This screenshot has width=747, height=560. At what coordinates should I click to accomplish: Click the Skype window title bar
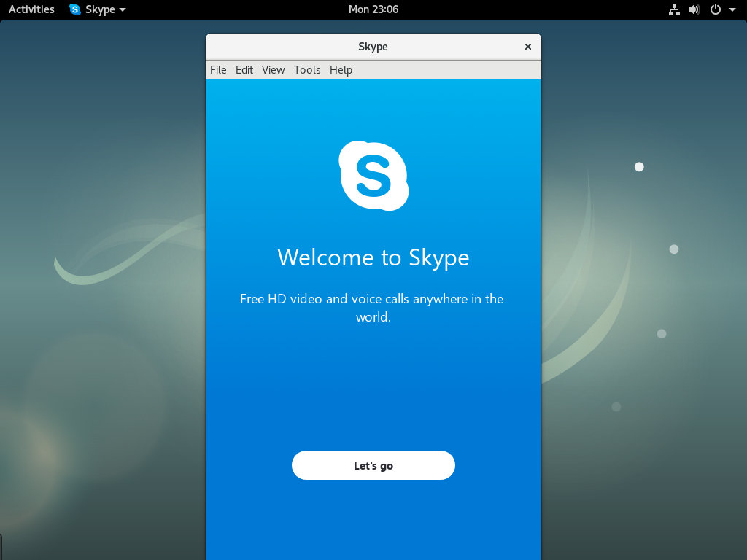pos(373,47)
